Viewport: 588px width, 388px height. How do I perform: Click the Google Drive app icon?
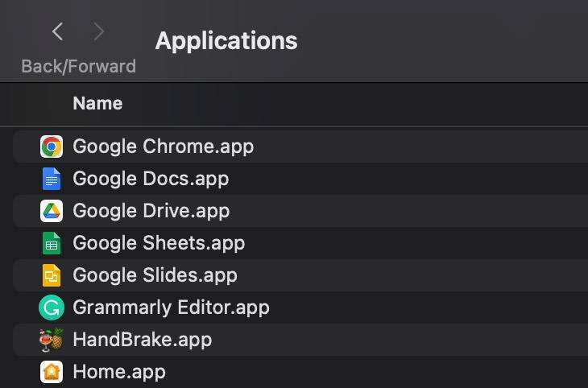51,211
